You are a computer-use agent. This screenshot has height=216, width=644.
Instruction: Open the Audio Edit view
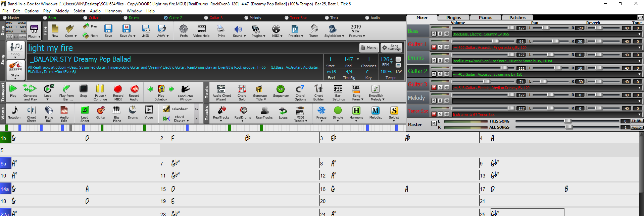(x=64, y=114)
